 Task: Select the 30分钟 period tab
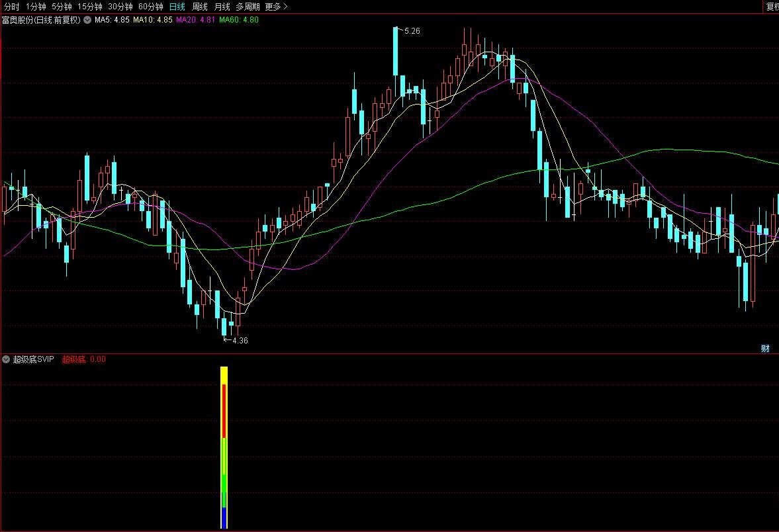pos(120,7)
